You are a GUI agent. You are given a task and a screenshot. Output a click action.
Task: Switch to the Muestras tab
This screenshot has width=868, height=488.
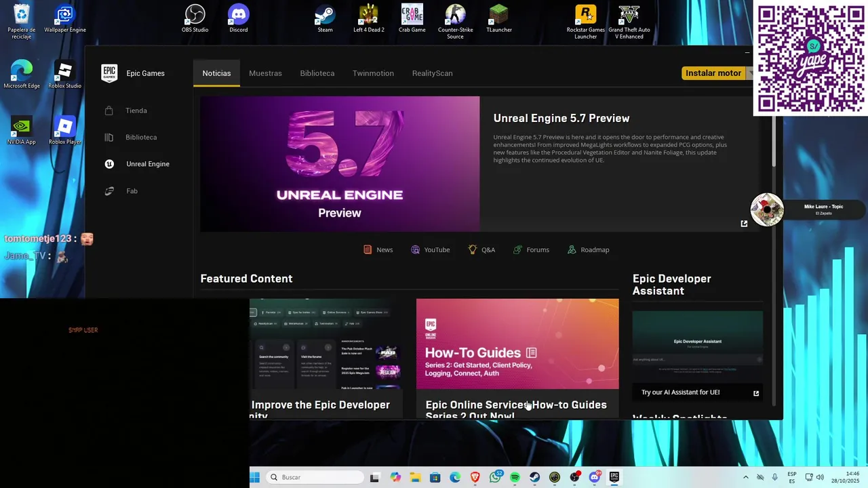[265, 73]
